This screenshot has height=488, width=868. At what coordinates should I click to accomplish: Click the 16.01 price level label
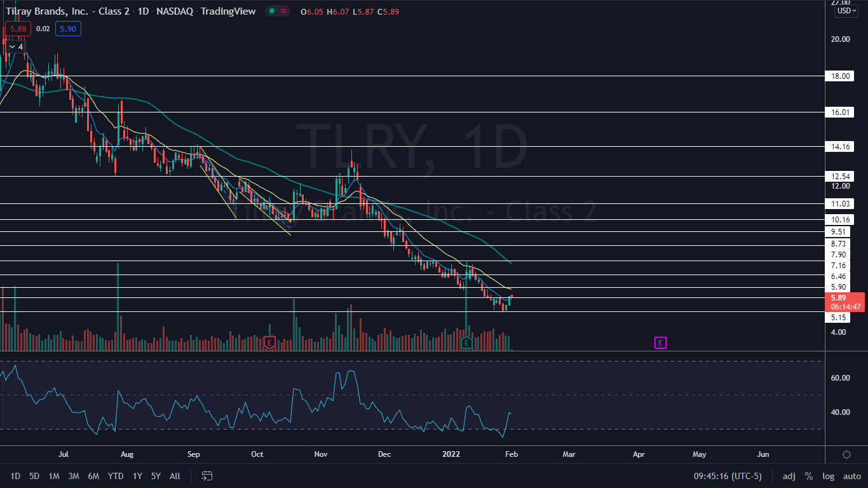pyautogui.click(x=840, y=112)
